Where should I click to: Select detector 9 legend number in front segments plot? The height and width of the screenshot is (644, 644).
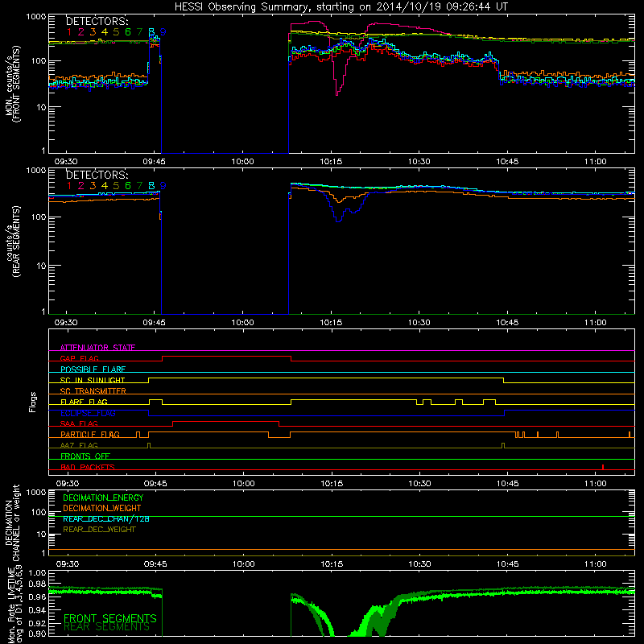(x=163, y=32)
